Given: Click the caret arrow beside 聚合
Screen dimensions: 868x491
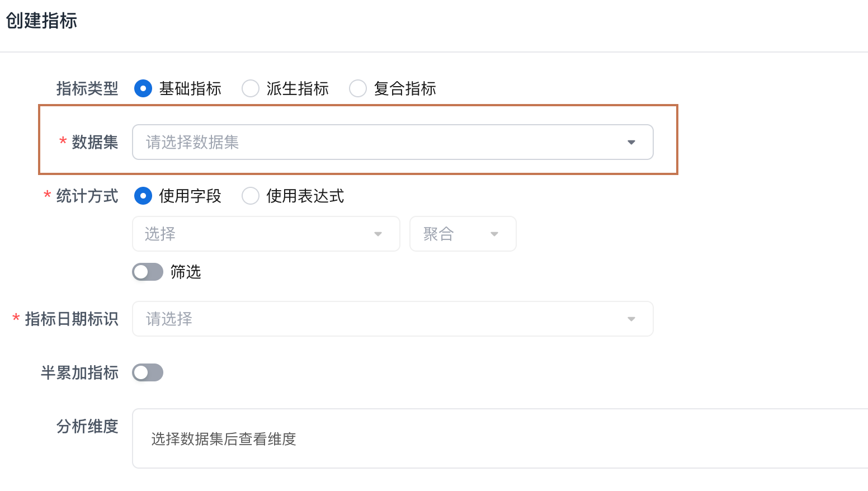Looking at the screenshot, I should tap(494, 234).
